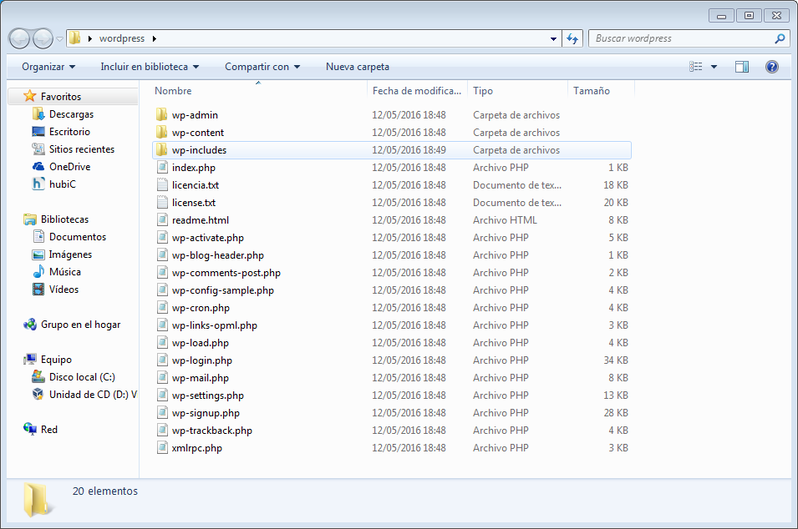Sort files by Tamaño column header

pos(601,91)
